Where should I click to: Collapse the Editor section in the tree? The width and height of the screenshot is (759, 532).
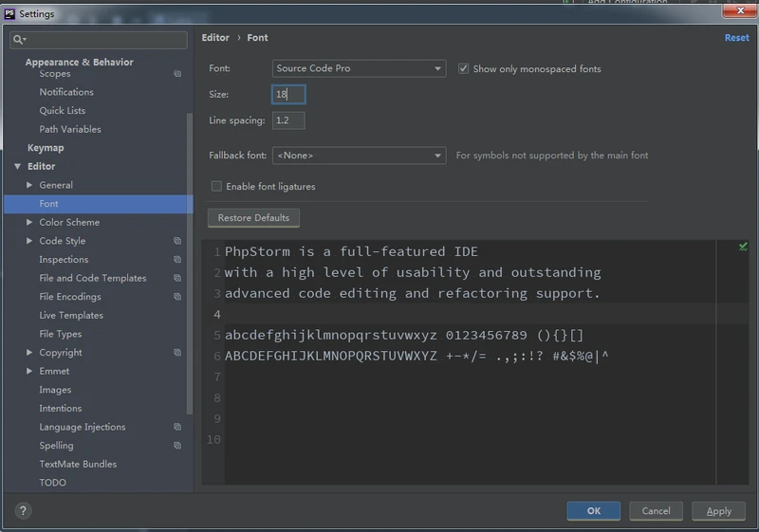pos(17,167)
